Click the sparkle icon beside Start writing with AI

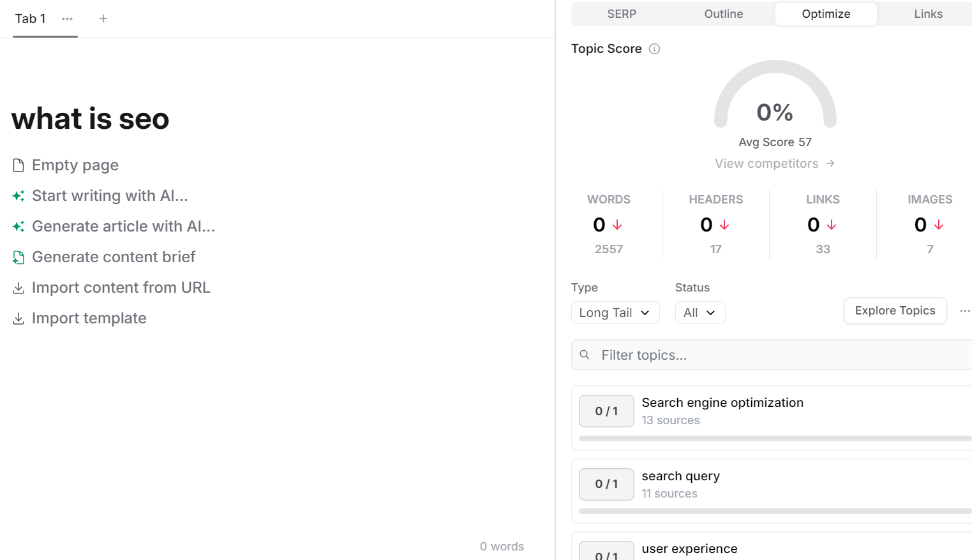[19, 196]
